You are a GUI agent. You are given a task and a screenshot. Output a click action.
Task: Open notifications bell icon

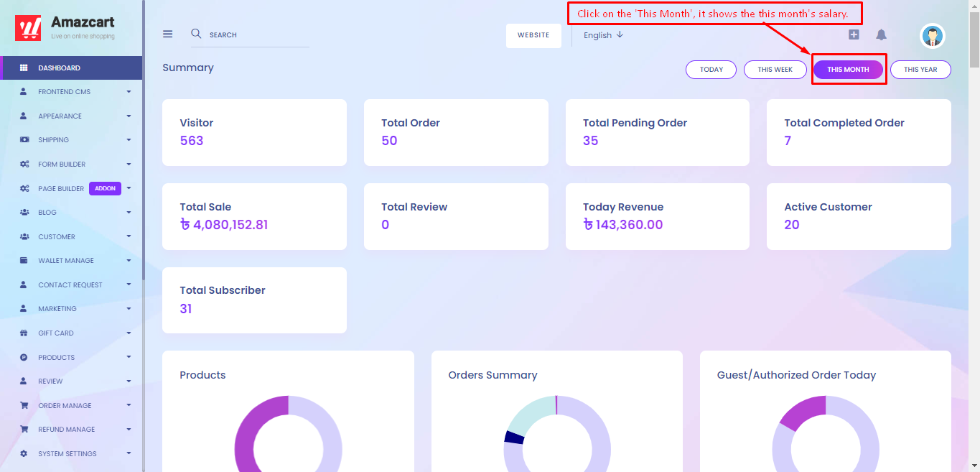(x=881, y=34)
